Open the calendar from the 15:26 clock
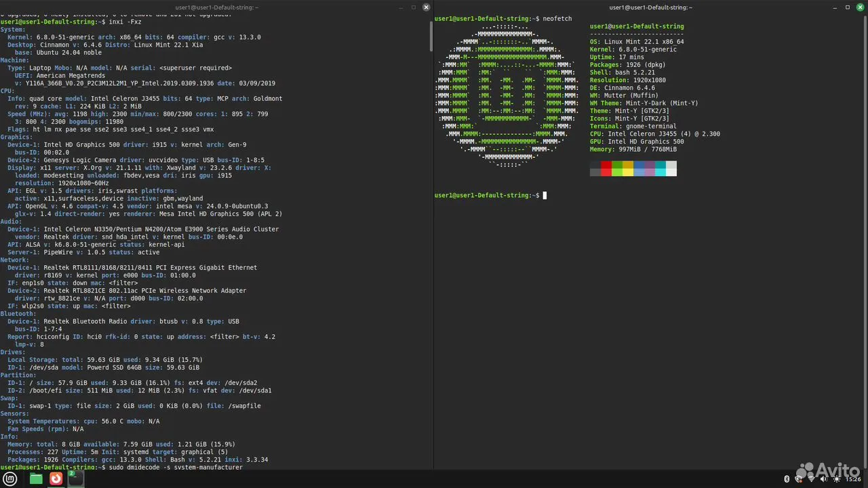Image resolution: width=868 pixels, height=488 pixels. [x=852, y=479]
